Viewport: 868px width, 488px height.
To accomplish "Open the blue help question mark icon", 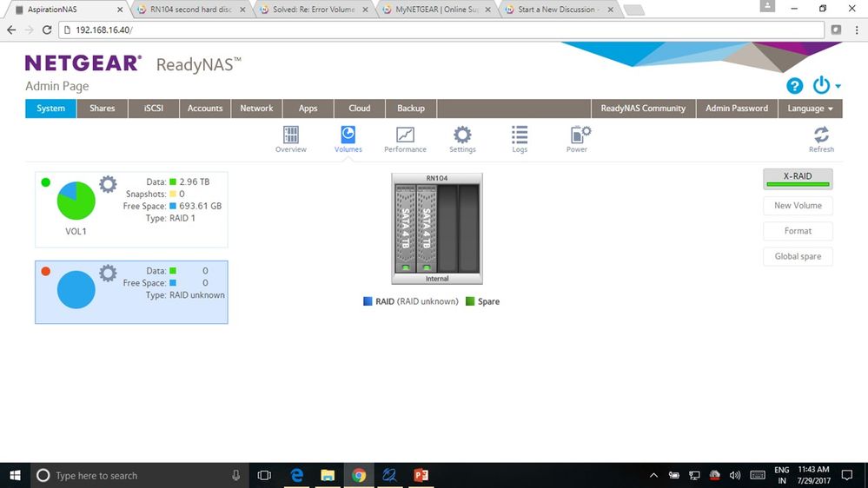I will pyautogui.click(x=794, y=86).
